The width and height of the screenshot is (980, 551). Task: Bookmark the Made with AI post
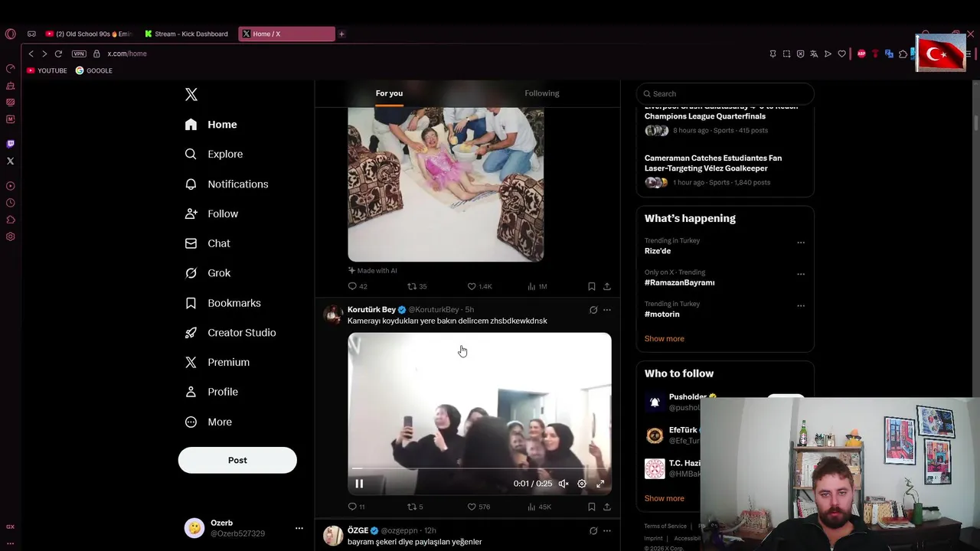point(591,286)
